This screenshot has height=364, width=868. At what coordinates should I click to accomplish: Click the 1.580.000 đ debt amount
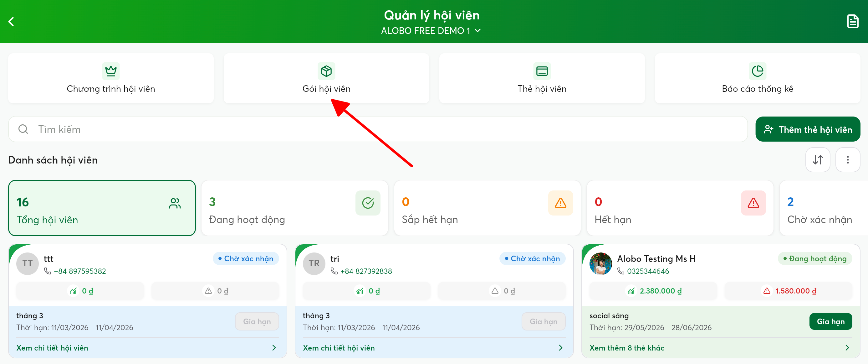point(795,291)
